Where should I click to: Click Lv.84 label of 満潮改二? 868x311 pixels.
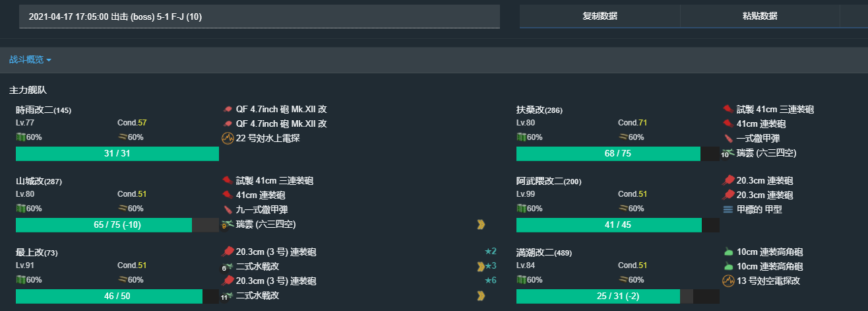[x=526, y=265]
